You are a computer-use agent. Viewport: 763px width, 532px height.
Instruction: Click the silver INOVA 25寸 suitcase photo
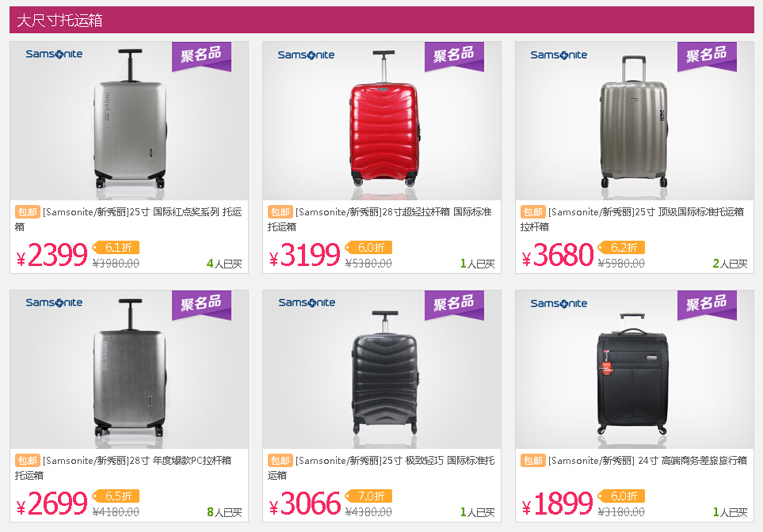pos(129,120)
